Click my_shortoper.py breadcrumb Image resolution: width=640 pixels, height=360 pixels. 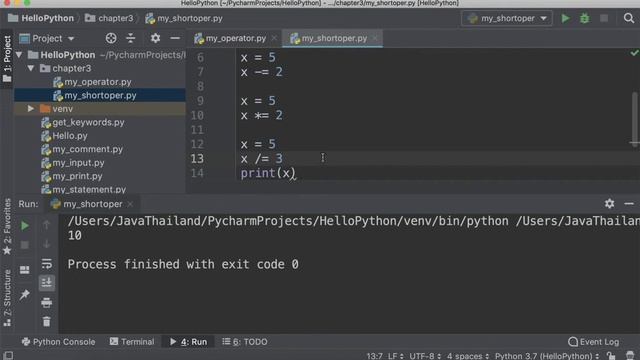pos(184,18)
